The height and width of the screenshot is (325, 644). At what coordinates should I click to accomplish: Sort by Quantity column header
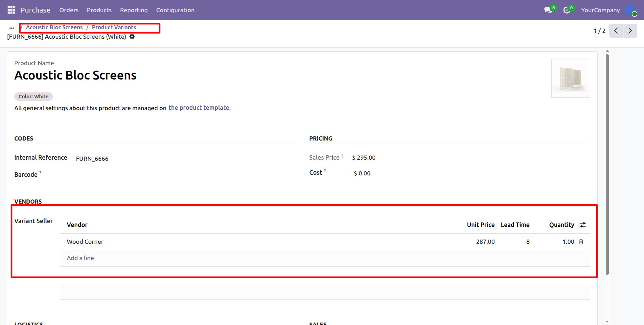(561, 225)
